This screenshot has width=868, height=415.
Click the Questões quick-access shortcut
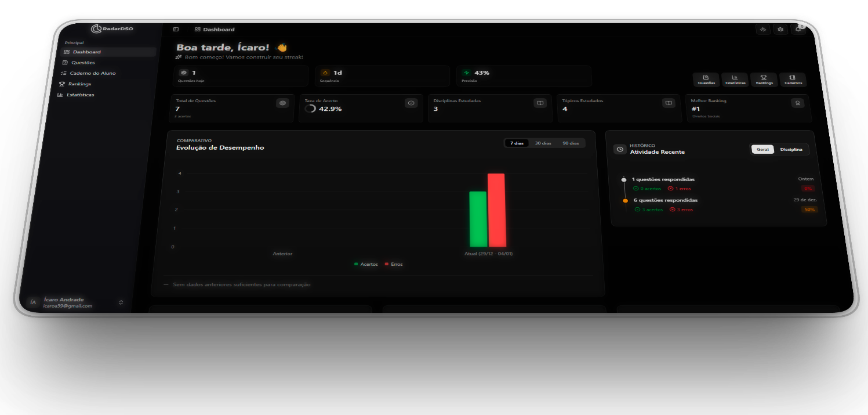pyautogui.click(x=706, y=80)
